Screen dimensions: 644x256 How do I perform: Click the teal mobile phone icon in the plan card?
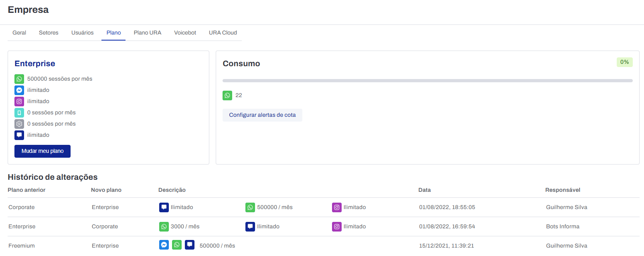[19, 113]
